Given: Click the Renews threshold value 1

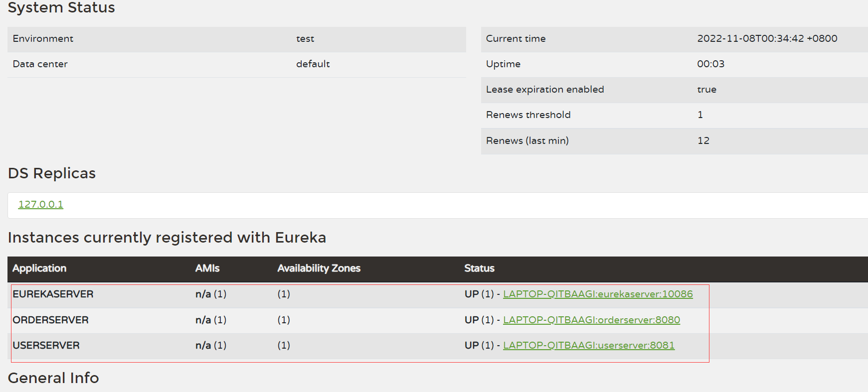Looking at the screenshot, I should point(700,115).
